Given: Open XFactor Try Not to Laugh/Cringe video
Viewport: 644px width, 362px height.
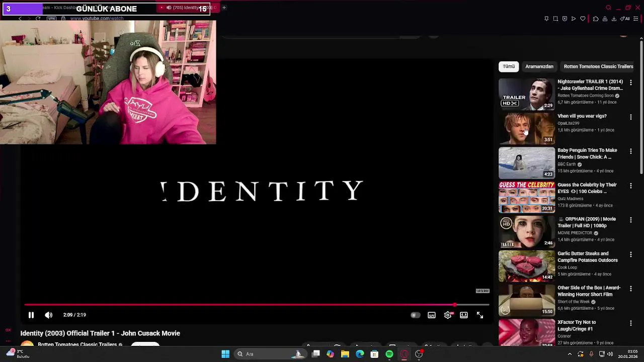Looking at the screenshot, I should click(577, 325).
